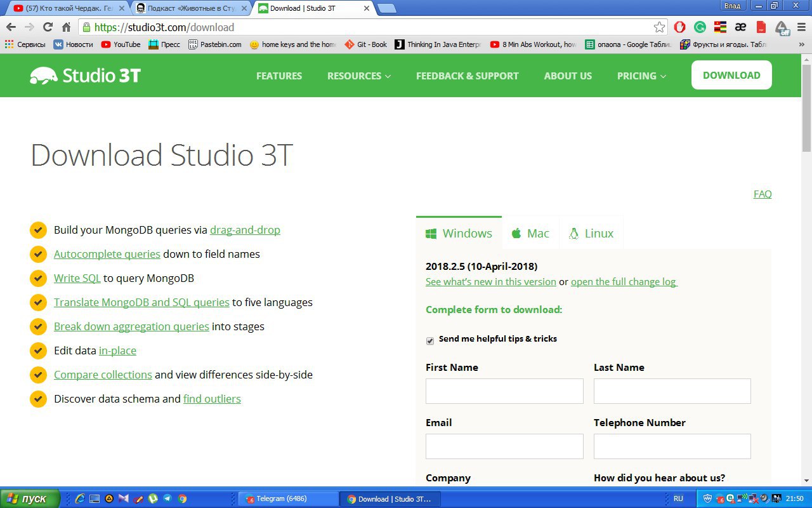Follow the in-place link

(117, 351)
